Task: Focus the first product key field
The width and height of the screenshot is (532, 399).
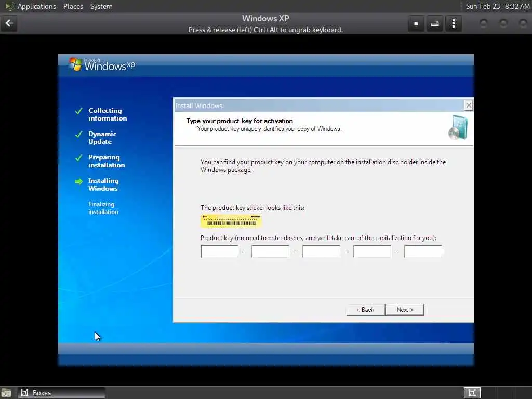Action: tap(219, 251)
